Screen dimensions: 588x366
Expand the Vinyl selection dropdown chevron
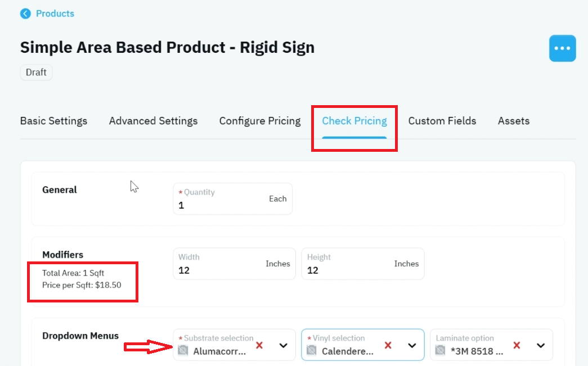click(412, 345)
